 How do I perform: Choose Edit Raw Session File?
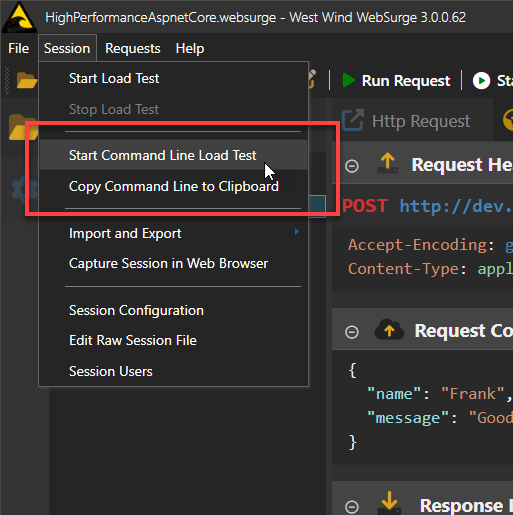(173, 341)
